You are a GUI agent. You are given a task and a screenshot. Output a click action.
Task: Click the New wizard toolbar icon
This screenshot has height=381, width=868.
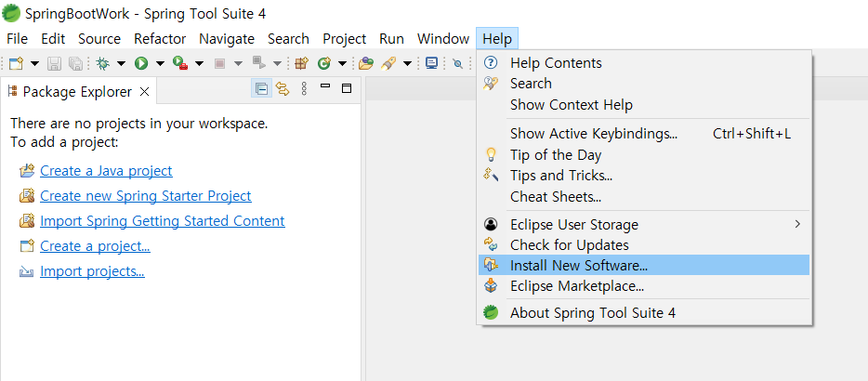(16, 64)
